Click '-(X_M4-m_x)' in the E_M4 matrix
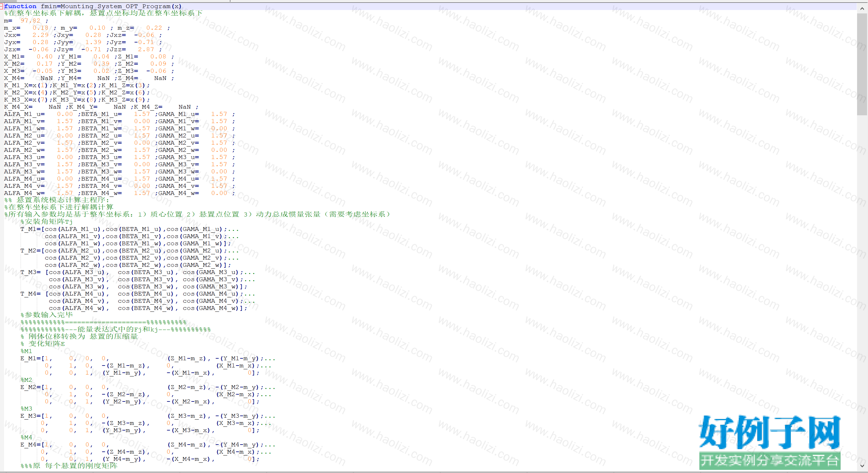Image resolution: width=868 pixels, height=473 pixels. click(189, 459)
